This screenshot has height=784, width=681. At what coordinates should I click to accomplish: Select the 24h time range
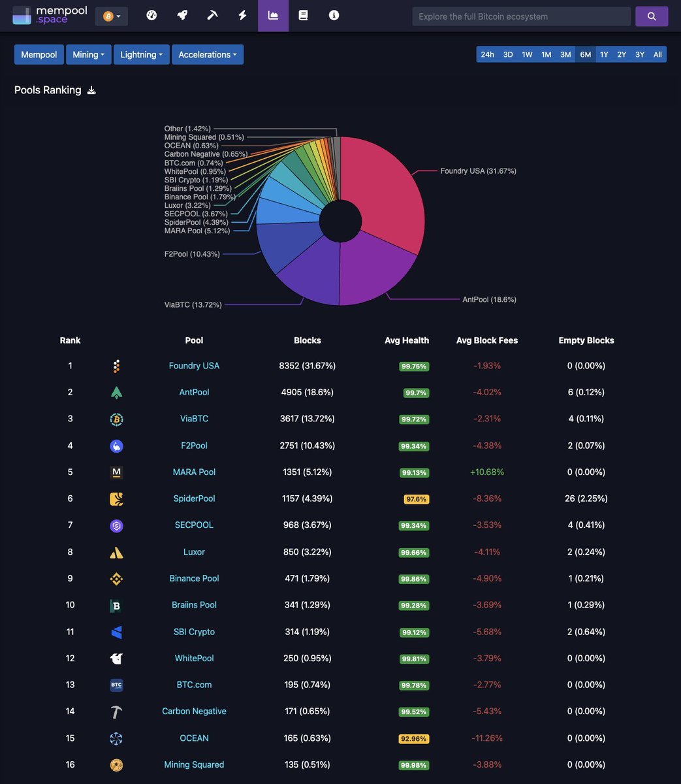point(487,54)
